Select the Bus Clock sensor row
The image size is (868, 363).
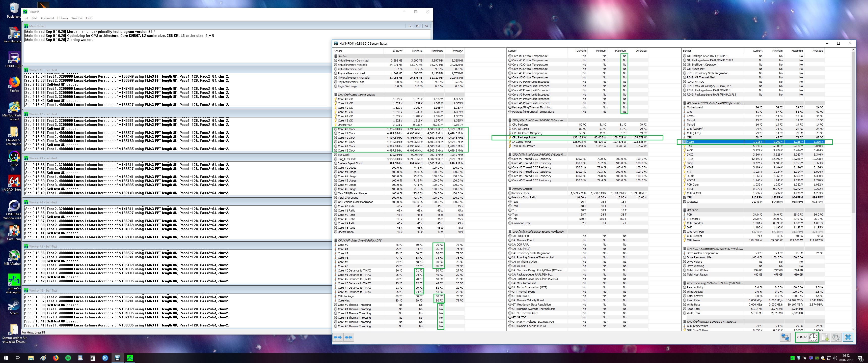399,155
